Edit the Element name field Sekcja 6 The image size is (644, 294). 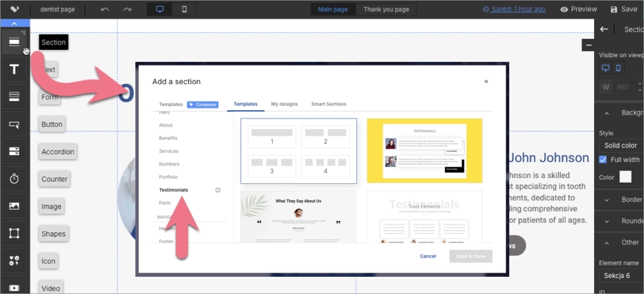[621, 276]
